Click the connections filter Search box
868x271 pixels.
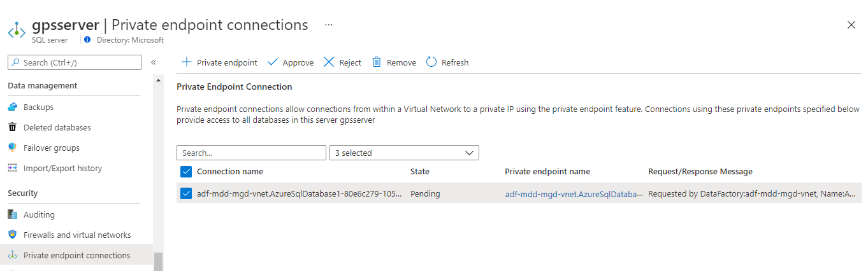pyautogui.click(x=251, y=153)
